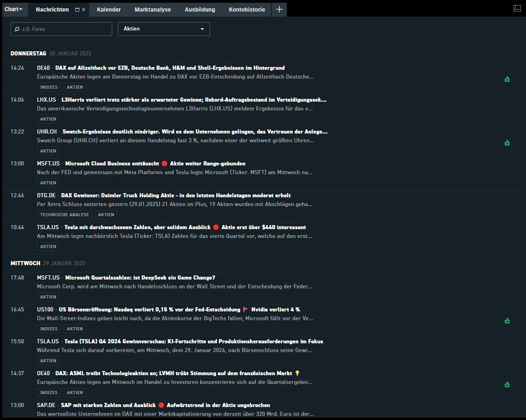The width and height of the screenshot is (526, 420).
Task: Switch to the Nachrichten tab
Action: [x=52, y=10]
